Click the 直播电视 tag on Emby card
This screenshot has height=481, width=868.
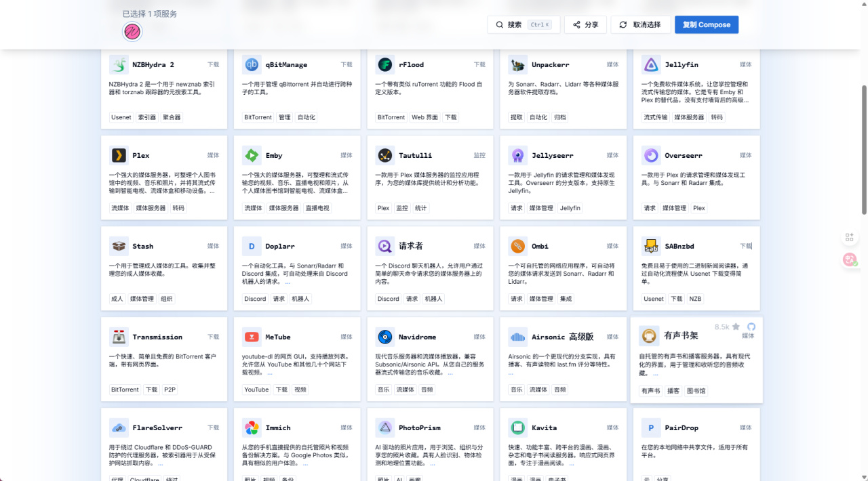317,208
